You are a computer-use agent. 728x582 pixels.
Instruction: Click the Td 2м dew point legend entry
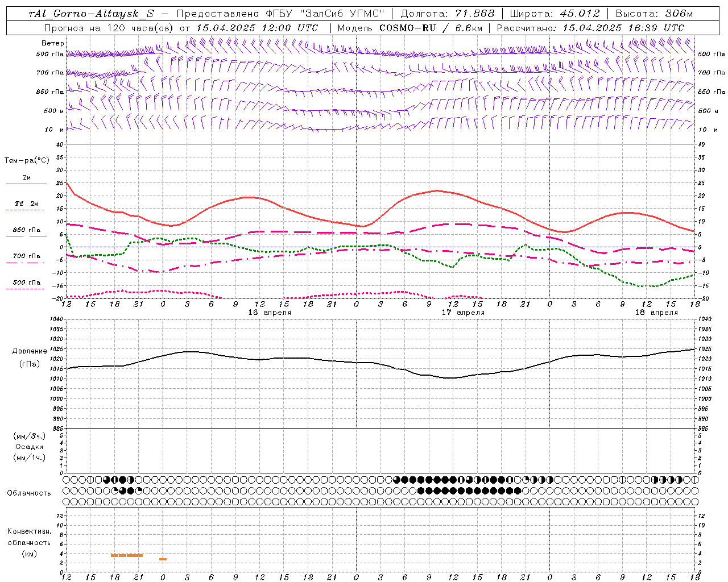26,203
